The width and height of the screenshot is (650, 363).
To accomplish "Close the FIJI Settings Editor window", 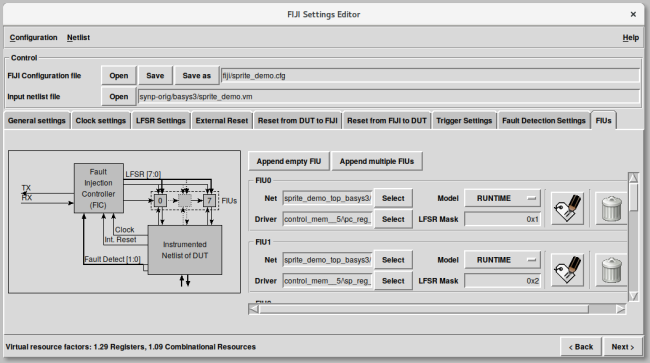I will coord(633,15).
